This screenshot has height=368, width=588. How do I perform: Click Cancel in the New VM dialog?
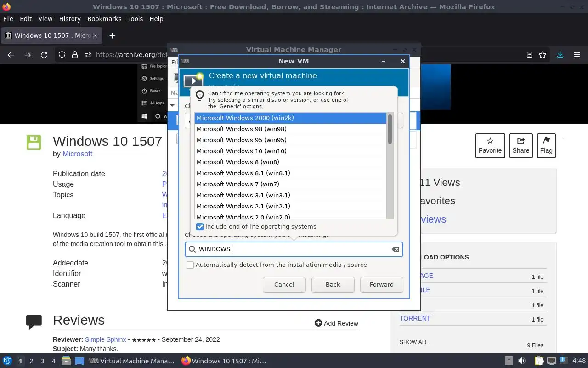click(284, 285)
